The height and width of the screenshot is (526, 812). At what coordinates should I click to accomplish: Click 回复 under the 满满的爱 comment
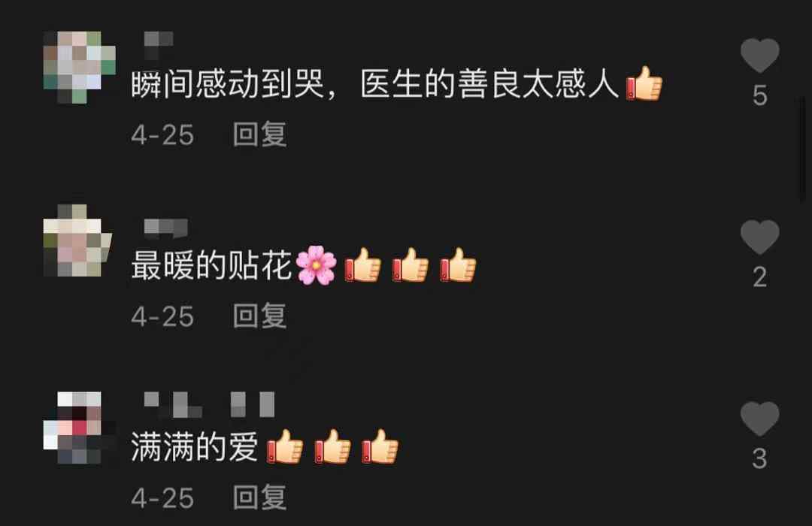(x=259, y=497)
